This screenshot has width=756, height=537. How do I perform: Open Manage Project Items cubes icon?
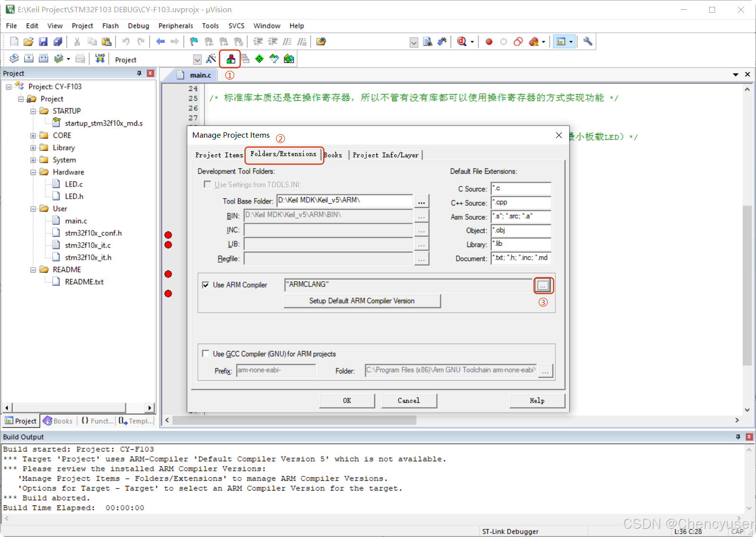[231, 59]
